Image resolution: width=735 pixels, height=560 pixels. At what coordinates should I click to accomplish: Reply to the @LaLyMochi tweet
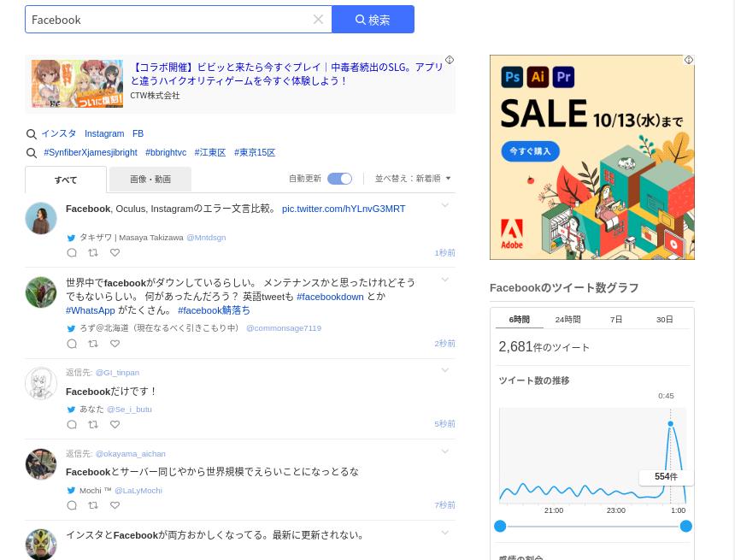(72, 505)
